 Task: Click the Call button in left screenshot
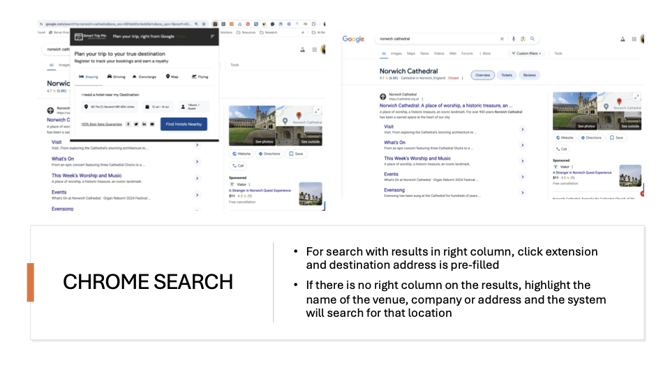pos(238,165)
